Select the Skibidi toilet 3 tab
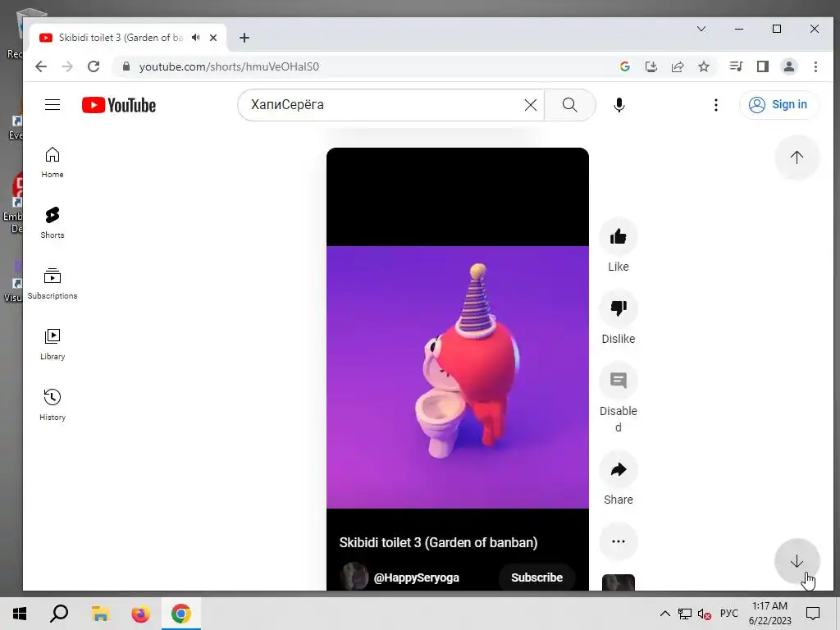The height and width of the screenshot is (630, 840). tap(127, 38)
